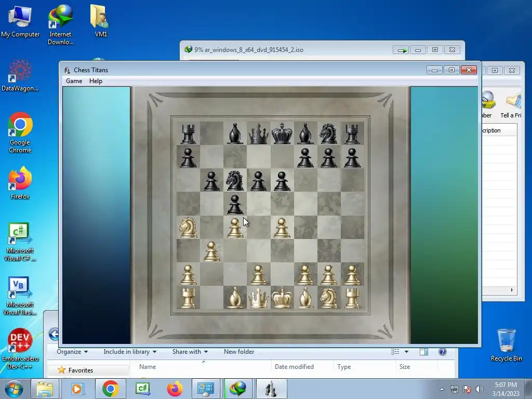Click the black pawn on e6
Screen dimensions: 532x399
click(282, 180)
